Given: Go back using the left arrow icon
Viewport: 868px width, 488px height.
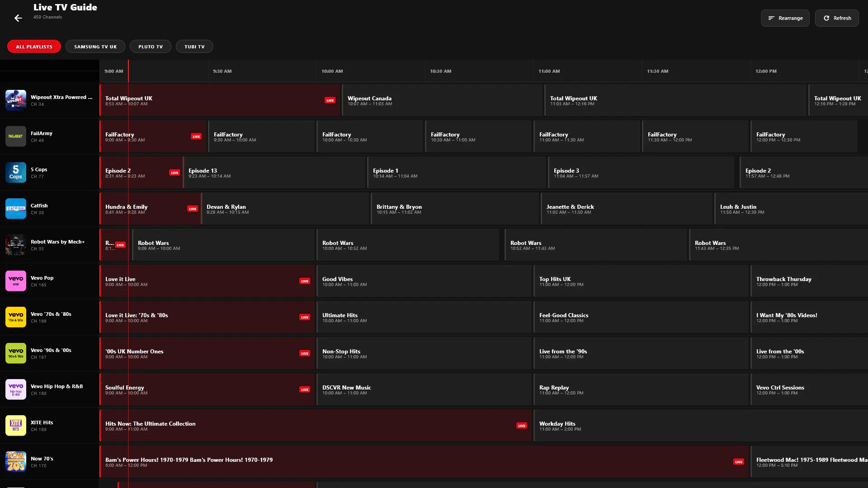Looking at the screenshot, I should point(18,18).
